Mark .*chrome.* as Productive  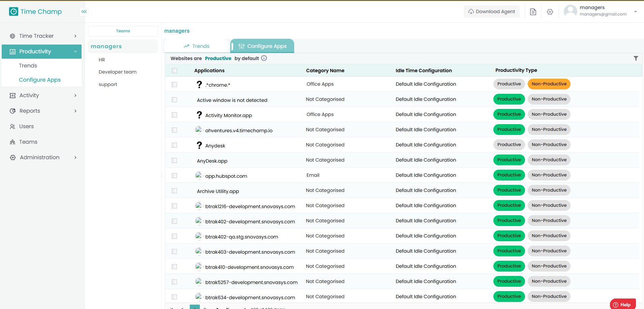pyautogui.click(x=509, y=84)
